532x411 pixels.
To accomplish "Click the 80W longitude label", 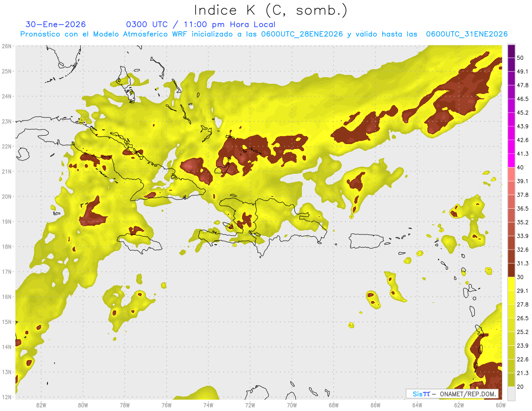I will (82, 405).
